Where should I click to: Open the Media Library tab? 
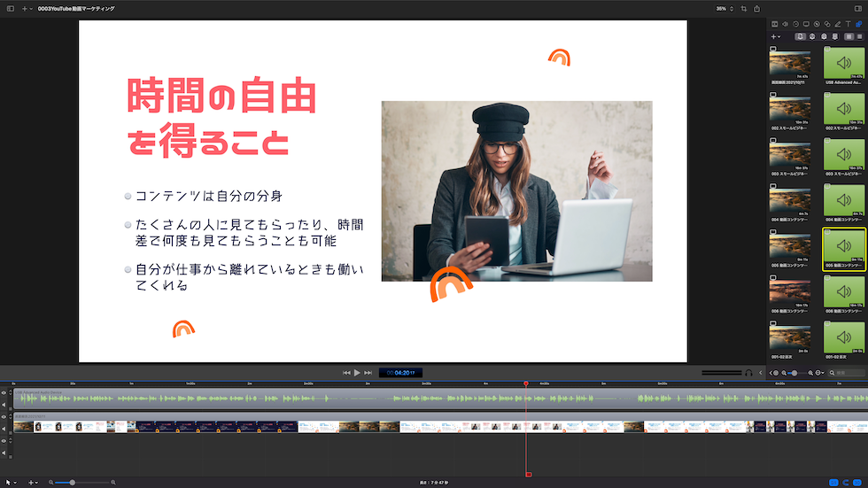(858, 24)
